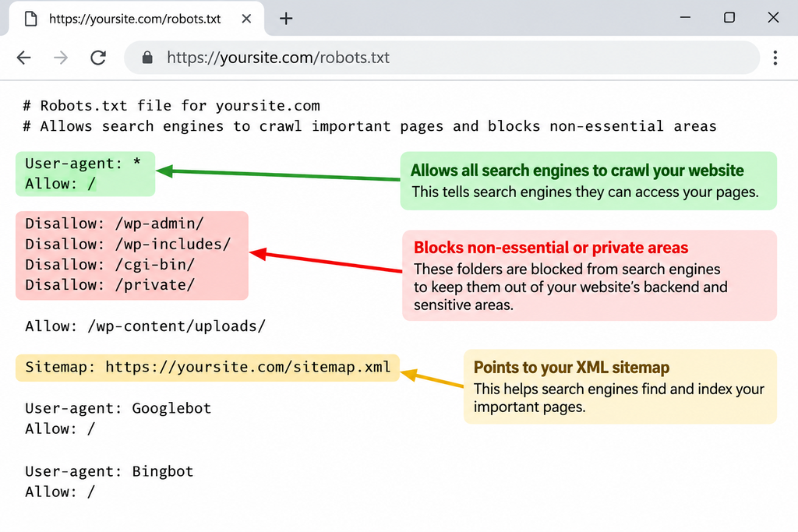
Task: Click the 'Disallow: /cgi-bin/' line
Action: pyautogui.click(x=110, y=265)
